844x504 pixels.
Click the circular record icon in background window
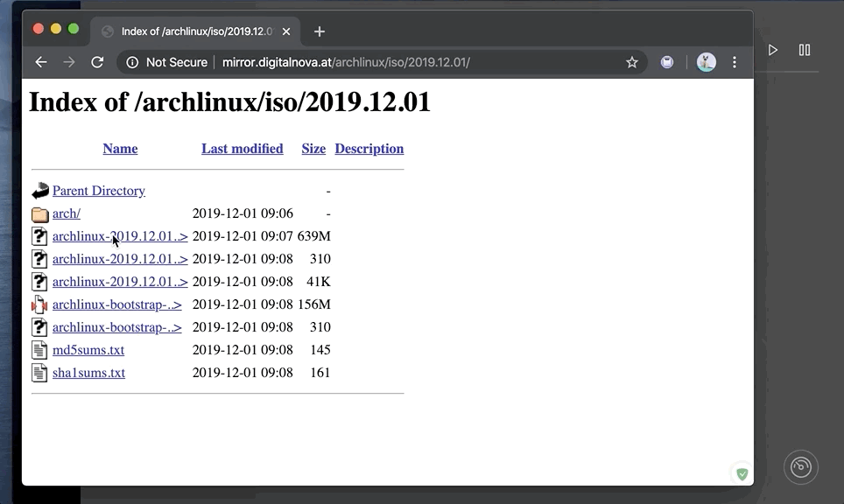pyautogui.click(x=801, y=467)
